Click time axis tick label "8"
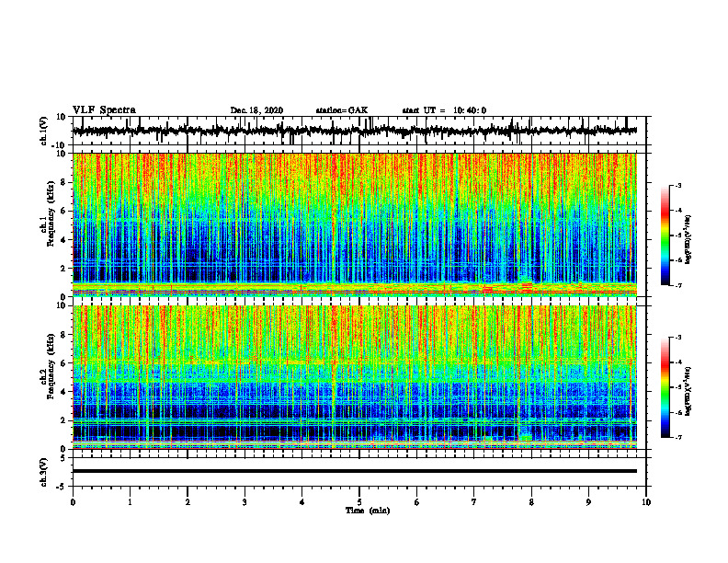This screenshot has height=563, width=728. [531, 502]
